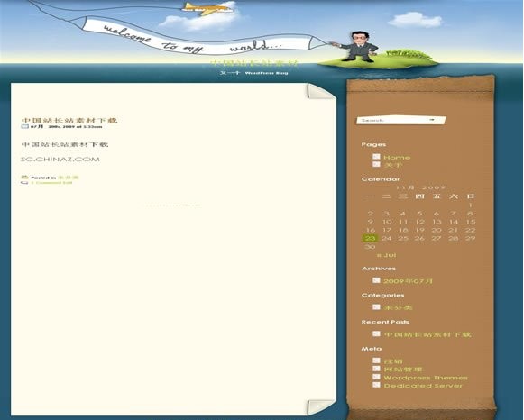Open the 网站管理 site admin link
This screenshot has height=420, width=524.
point(402,370)
